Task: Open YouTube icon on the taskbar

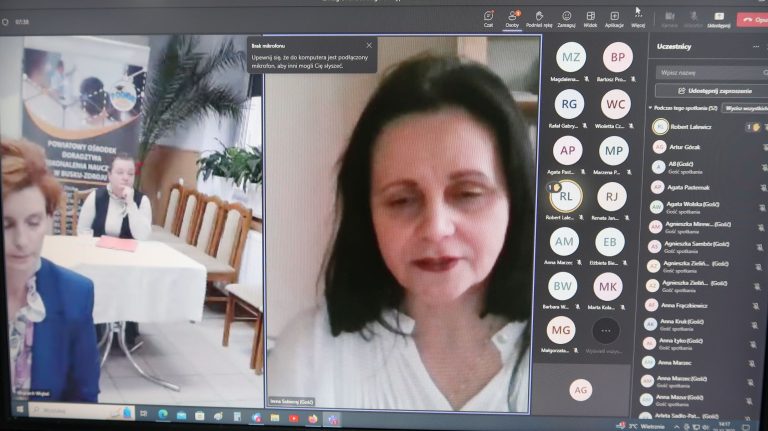Action: pos(293,418)
